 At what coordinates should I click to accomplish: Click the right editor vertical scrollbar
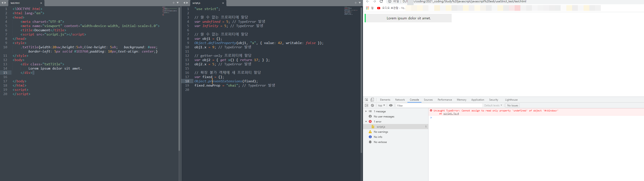[x=361, y=80]
